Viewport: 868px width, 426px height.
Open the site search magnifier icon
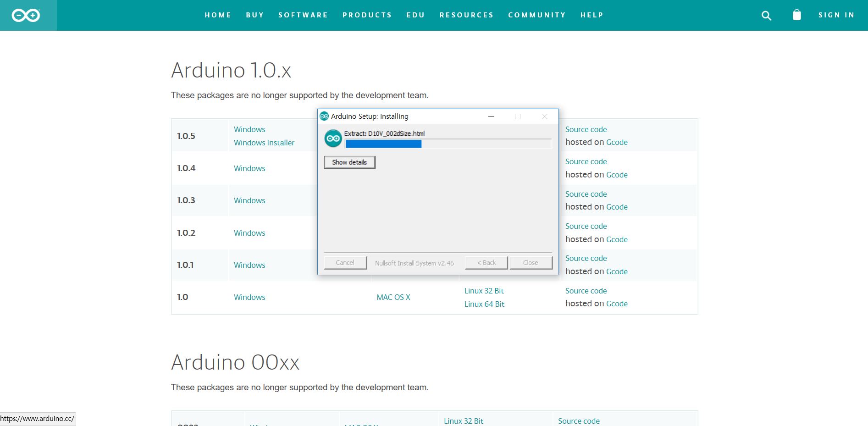(766, 16)
